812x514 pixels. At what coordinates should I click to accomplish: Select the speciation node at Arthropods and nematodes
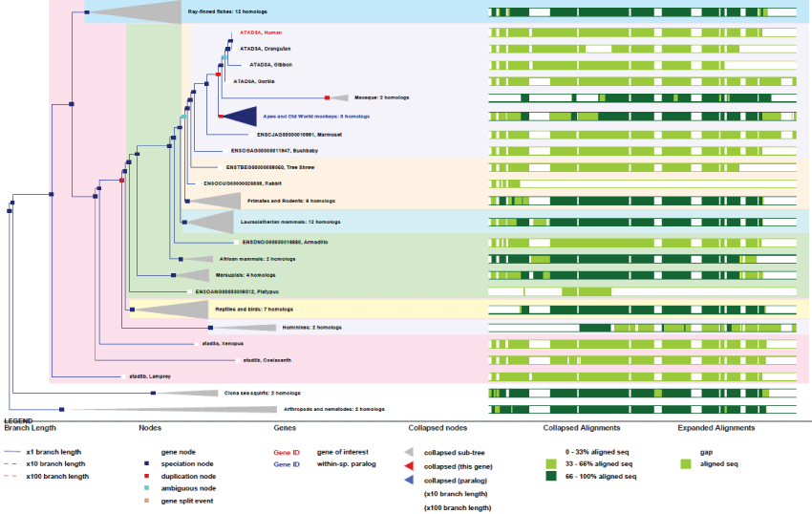click(x=59, y=408)
